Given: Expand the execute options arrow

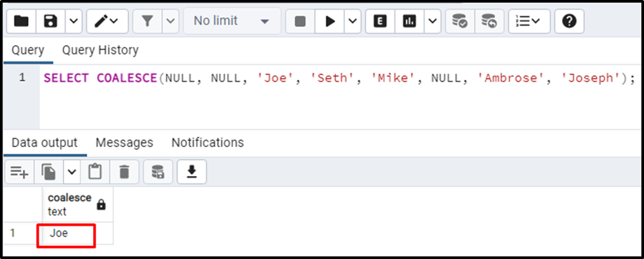Looking at the screenshot, I should (x=352, y=22).
